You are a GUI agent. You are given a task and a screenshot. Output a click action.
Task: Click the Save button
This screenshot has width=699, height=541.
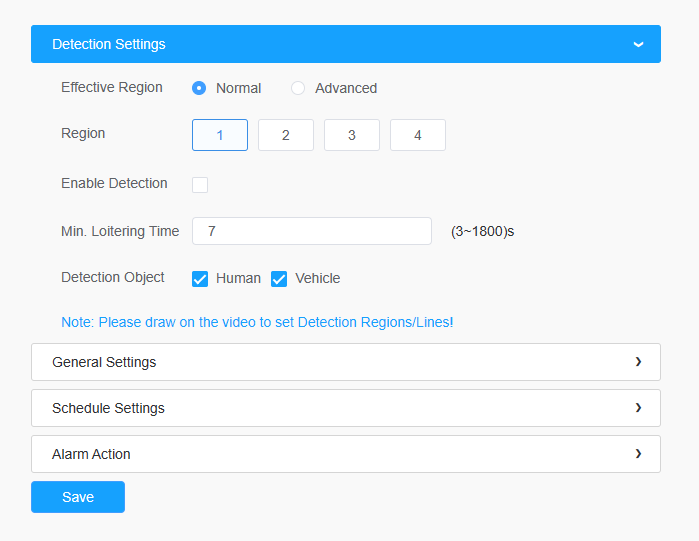click(x=78, y=497)
